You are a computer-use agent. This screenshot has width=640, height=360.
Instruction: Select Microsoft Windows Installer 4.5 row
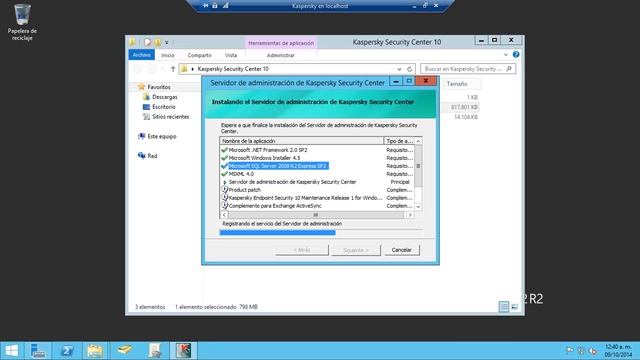pyautogui.click(x=317, y=158)
